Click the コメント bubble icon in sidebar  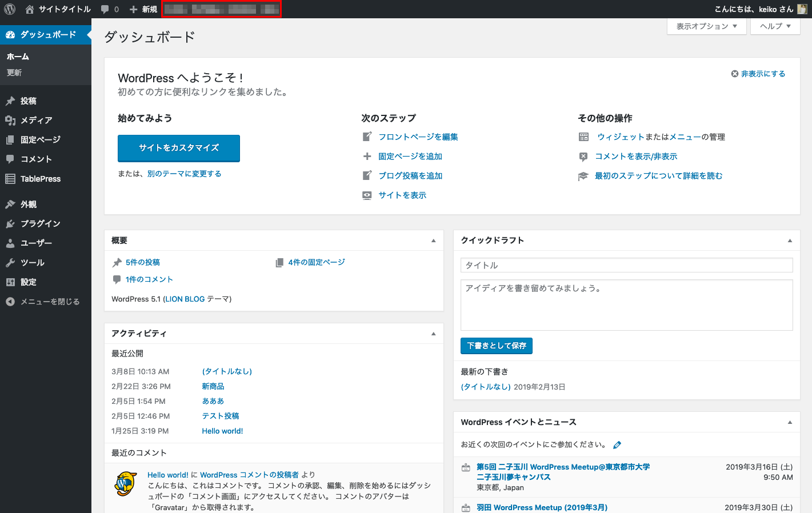[10, 159]
